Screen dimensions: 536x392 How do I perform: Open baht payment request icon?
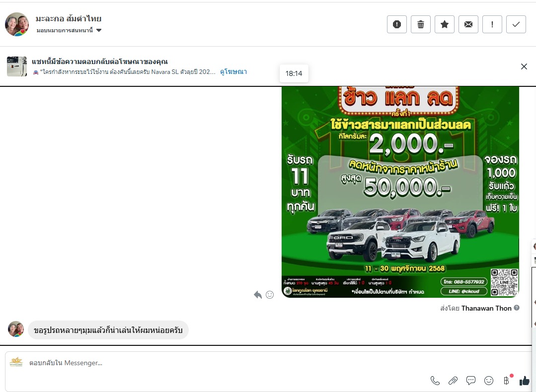pyautogui.click(x=507, y=381)
